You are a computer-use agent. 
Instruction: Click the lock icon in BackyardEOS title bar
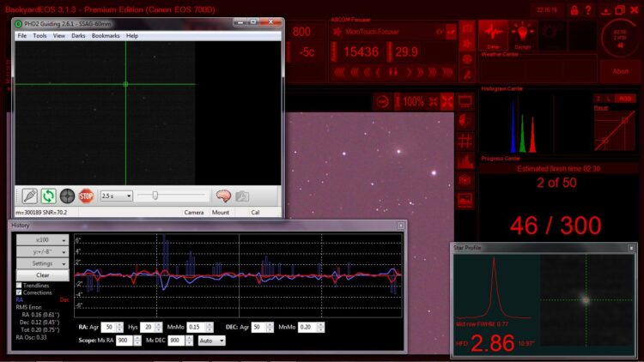pos(574,9)
